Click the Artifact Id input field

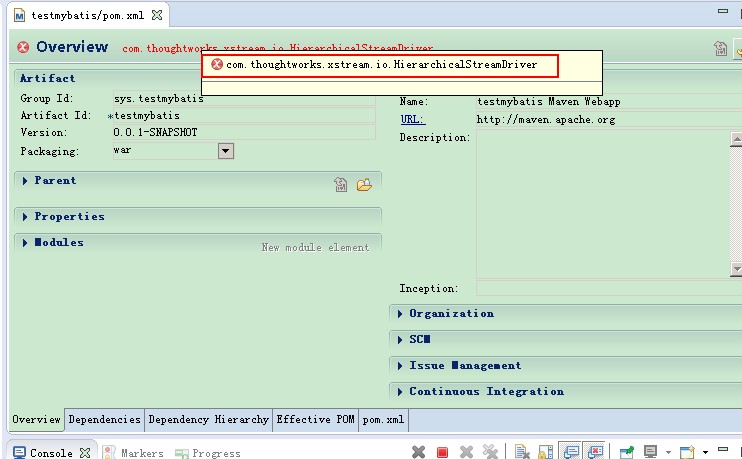click(x=244, y=115)
